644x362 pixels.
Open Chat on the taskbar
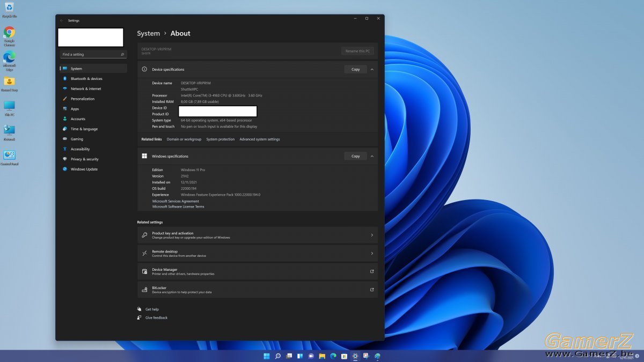click(x=311, y=356)
